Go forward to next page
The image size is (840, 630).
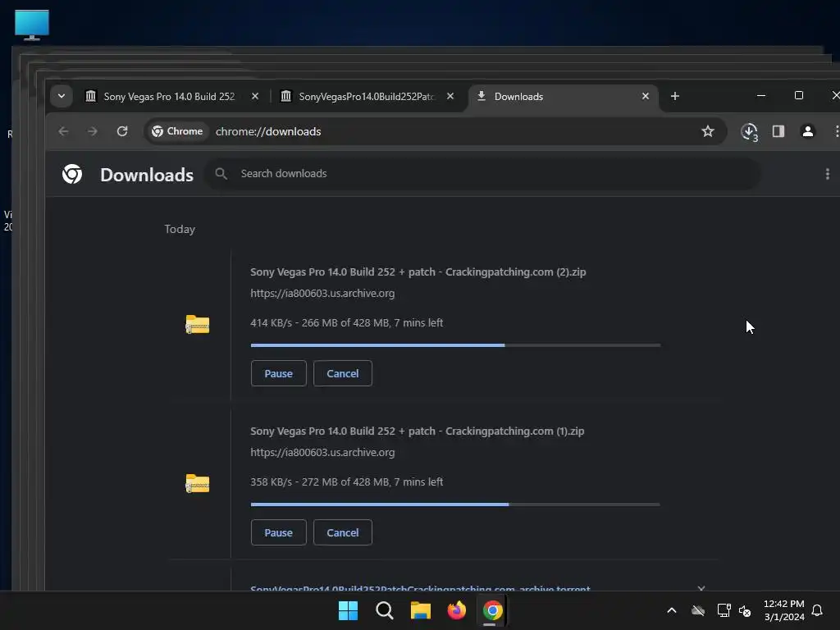pos(93,131)
